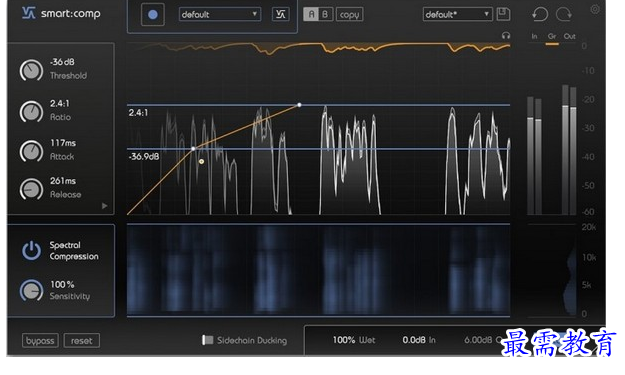Start learning with the blue record button

tap(152, 15)
